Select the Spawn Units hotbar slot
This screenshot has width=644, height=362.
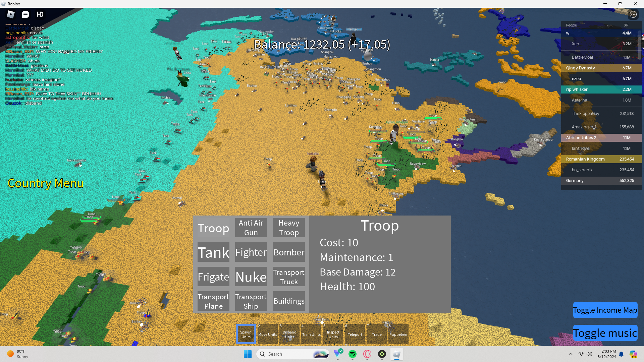coord(246,334)
